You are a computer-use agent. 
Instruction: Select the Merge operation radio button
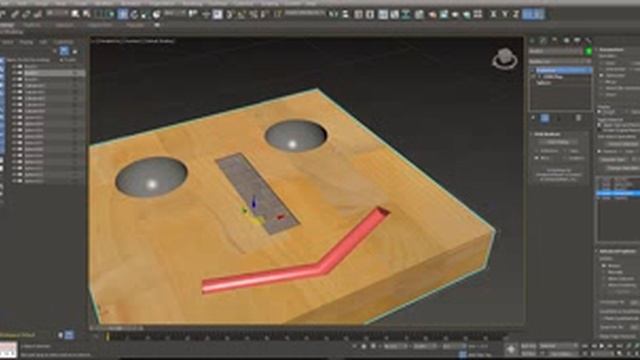[x=602, y=82]
